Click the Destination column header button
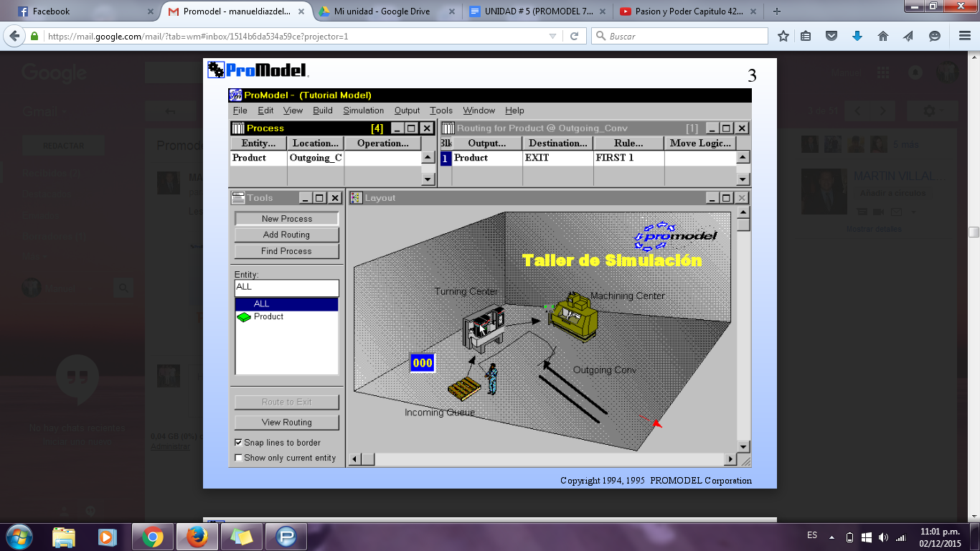 (558, 143)
